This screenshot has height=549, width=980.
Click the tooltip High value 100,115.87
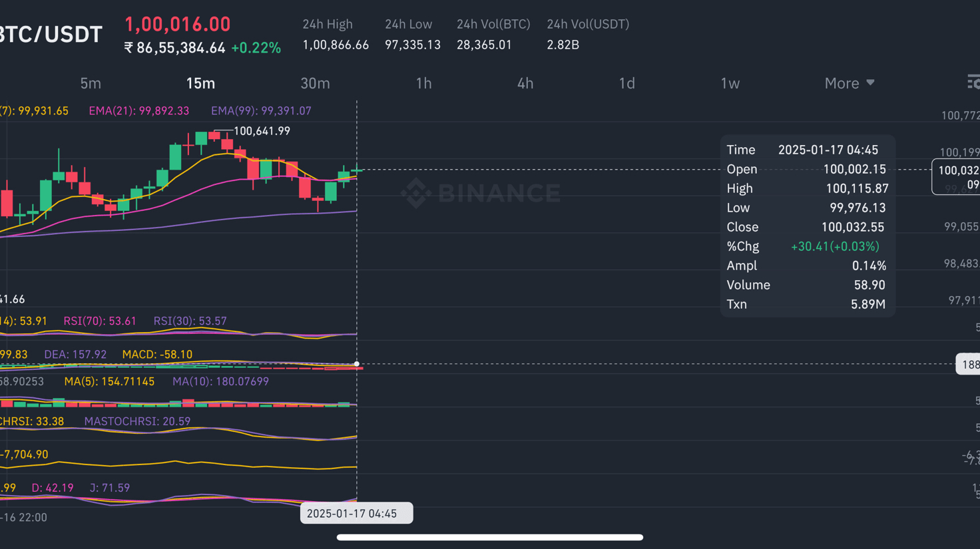coord(857,188)
